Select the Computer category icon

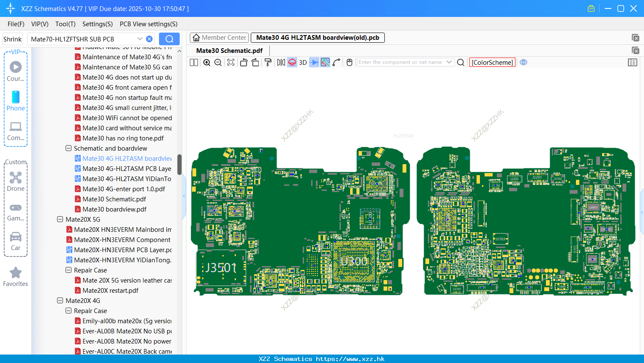(16, 131)
